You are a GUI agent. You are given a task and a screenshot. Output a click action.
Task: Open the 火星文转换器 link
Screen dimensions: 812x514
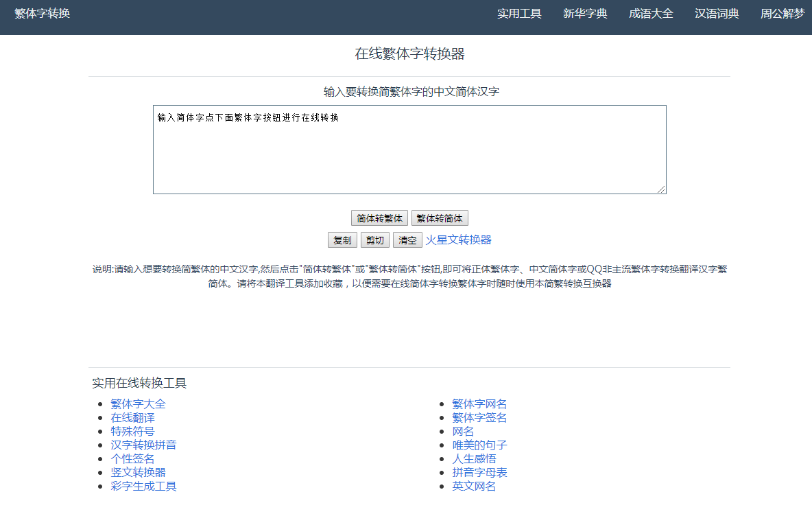click(458, 240)
